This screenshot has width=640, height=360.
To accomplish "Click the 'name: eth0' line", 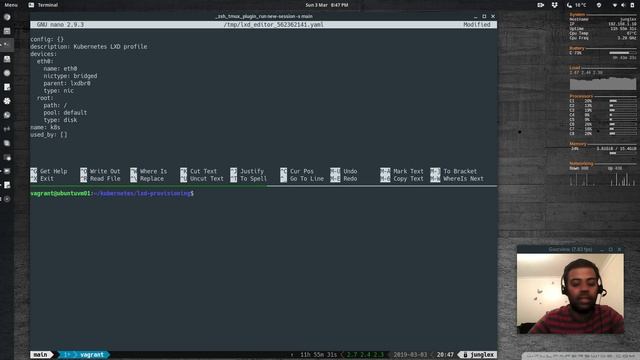I will click(60, 69).
